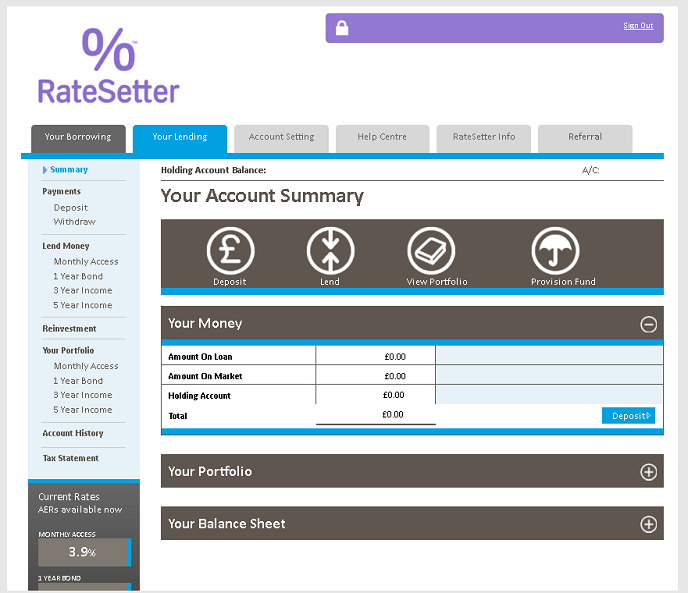Open Account History in the sidebar
Image resolution: width=688 pixels, height=593 pixels.
[73, 433]
